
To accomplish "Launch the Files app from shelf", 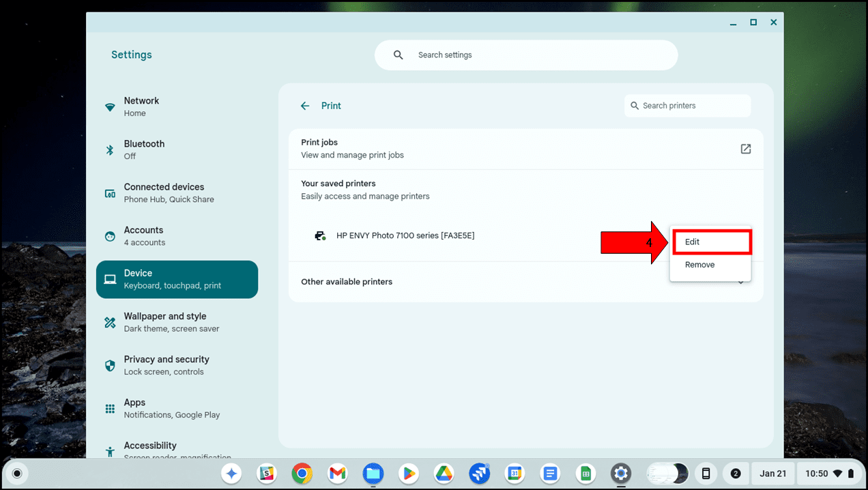I will pos(373,473).
